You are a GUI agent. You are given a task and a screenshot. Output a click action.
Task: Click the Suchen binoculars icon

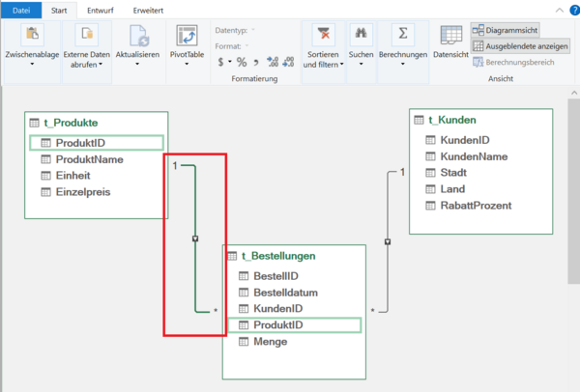(x=361, y=37)
